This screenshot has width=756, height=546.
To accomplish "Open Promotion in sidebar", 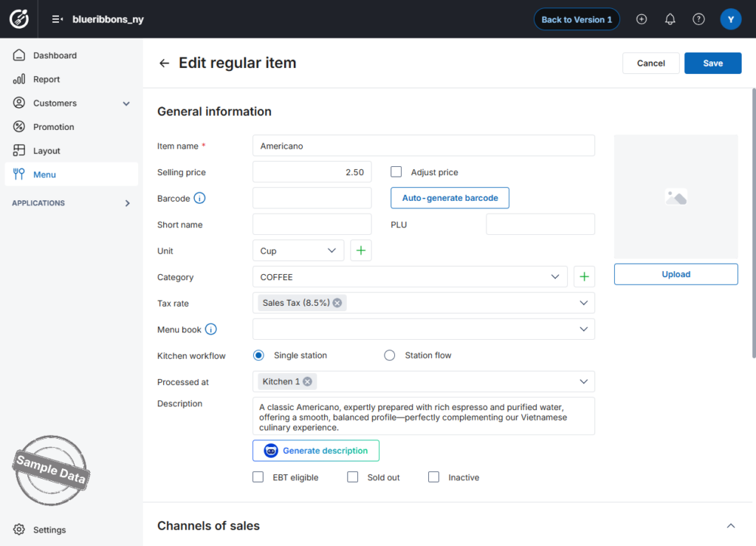I will click(x=72, y=127).
